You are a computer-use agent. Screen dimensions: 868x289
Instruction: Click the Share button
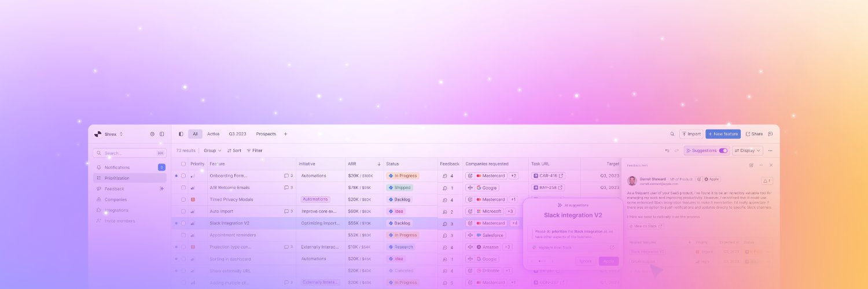pyautogui.click(x=755, y=134)
